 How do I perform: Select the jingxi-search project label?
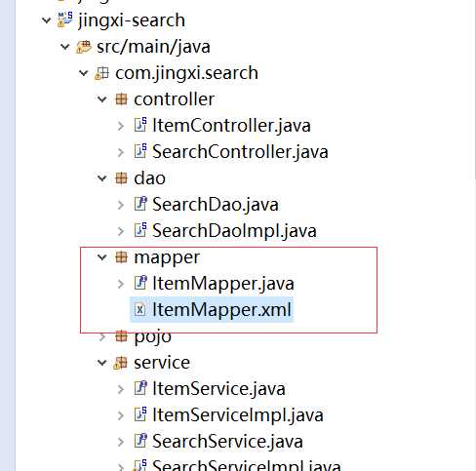(x=132, y=20)
